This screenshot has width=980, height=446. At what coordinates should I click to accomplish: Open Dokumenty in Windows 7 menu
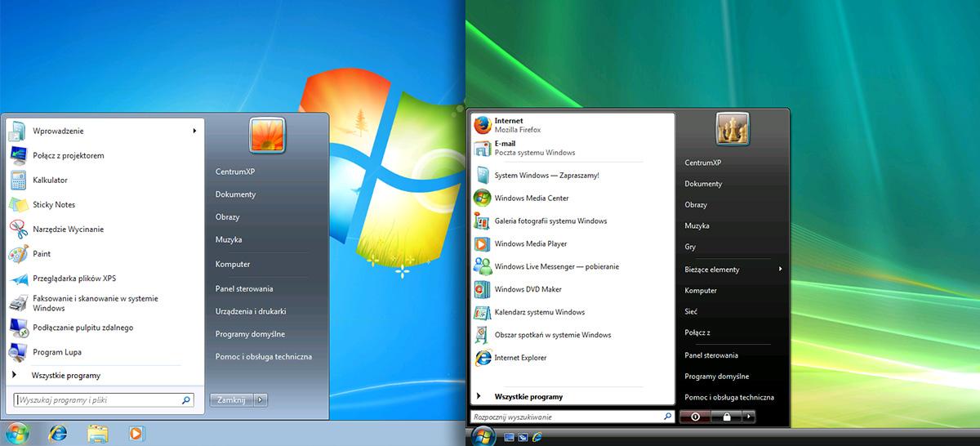click(235, 194)
